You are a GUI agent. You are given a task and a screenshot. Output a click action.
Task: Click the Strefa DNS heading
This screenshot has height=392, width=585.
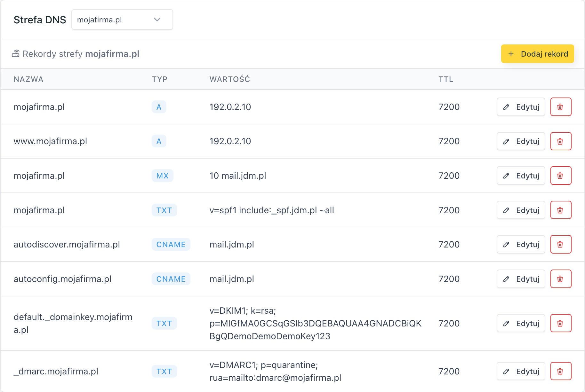pyautogui.click(x=40, y=20)
